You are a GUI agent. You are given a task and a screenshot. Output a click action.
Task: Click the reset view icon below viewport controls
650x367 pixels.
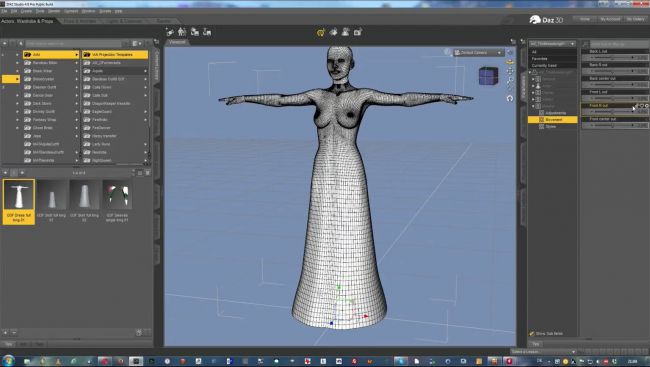click(510, 98)
